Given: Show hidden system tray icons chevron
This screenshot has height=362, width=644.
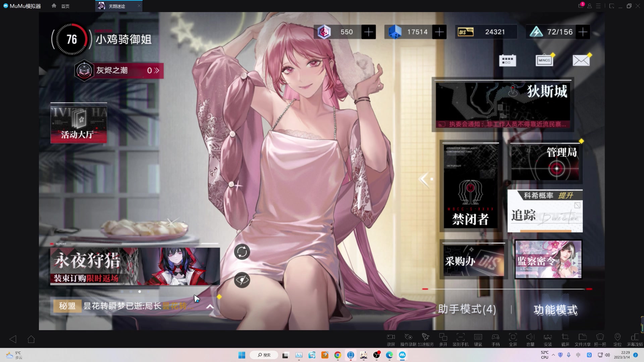Looking at the screenshot, I should [x=553, y=355].
